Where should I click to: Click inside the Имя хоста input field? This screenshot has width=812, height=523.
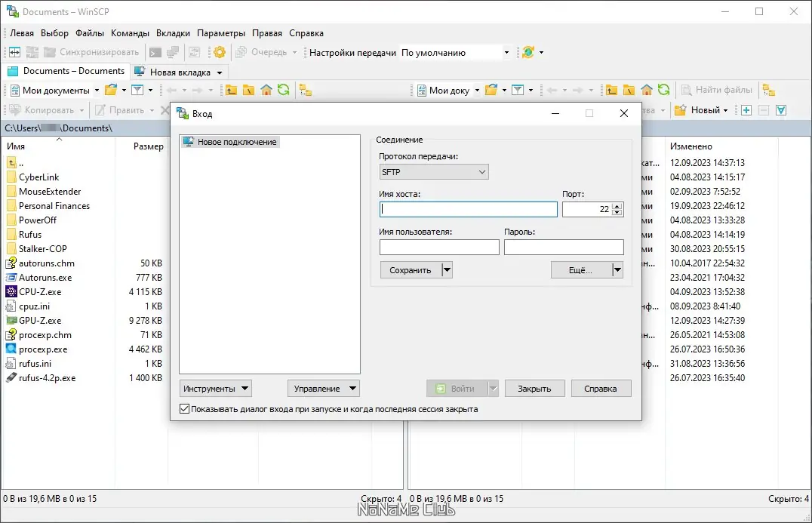468,208
